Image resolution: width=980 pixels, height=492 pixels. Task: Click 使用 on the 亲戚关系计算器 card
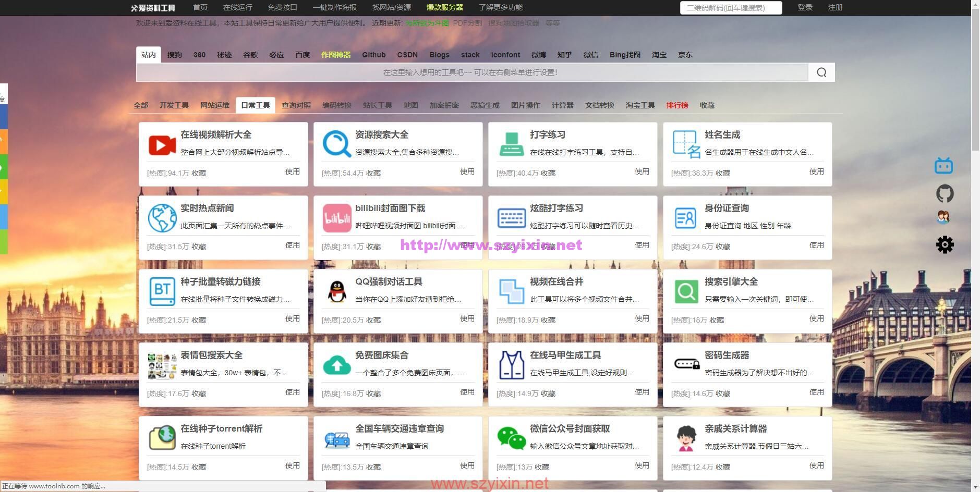click(817, 465)
